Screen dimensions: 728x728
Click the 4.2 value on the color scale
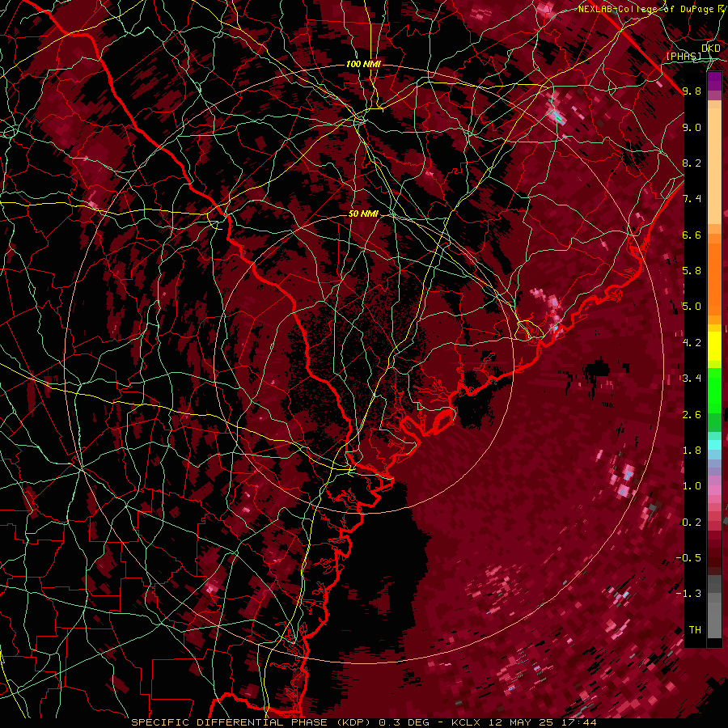click(692, 343)
